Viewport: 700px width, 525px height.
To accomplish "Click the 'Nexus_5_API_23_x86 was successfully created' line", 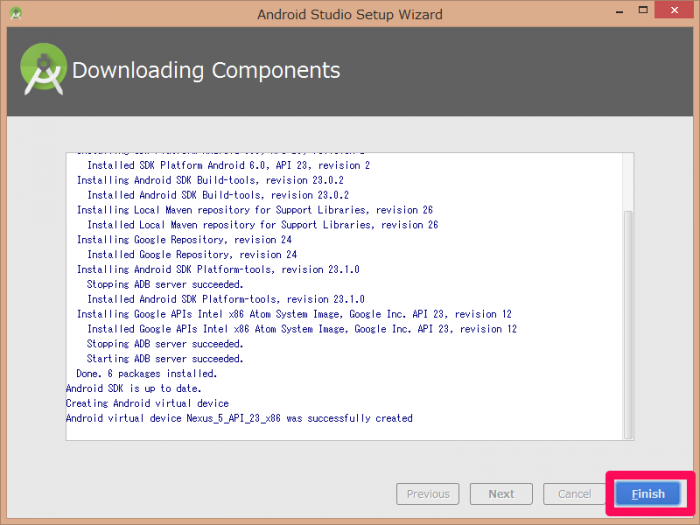I will [x=239, y=418].
